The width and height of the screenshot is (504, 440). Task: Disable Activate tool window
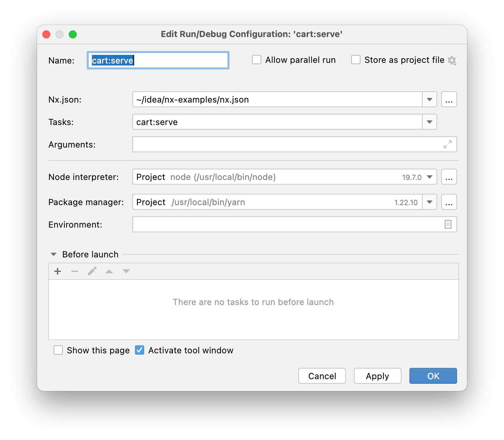(139, 350)
